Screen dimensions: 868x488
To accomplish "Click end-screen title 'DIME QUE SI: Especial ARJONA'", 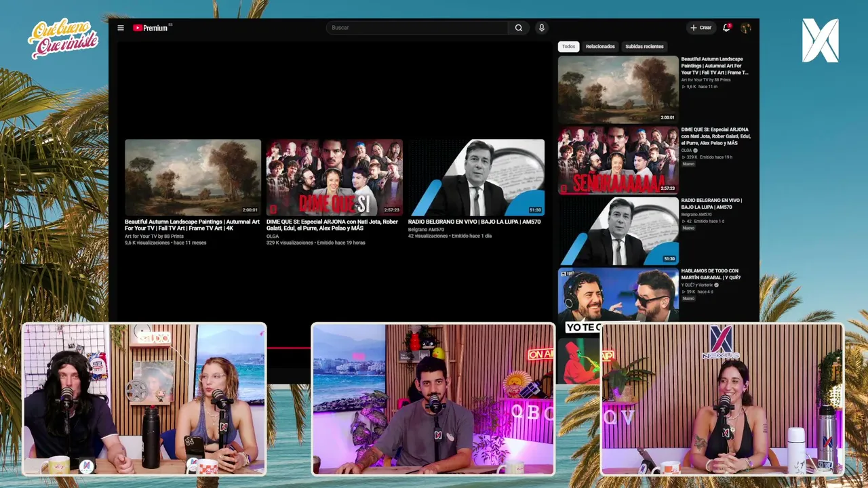I will coord(332,225).
